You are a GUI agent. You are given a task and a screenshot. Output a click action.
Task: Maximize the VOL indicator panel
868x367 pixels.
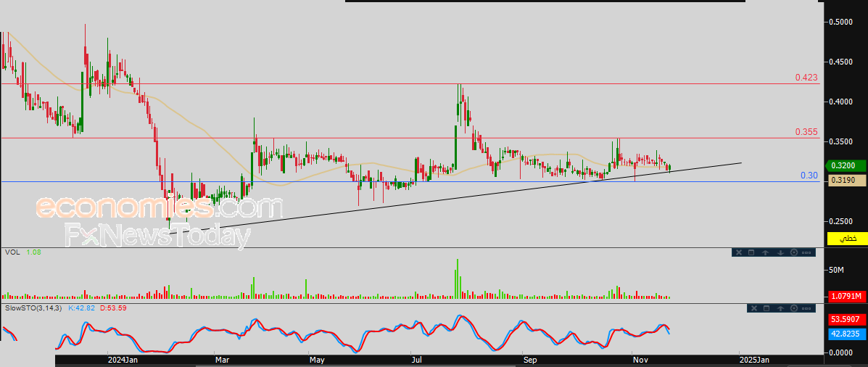pyautogui.click(x=751, y=252)
